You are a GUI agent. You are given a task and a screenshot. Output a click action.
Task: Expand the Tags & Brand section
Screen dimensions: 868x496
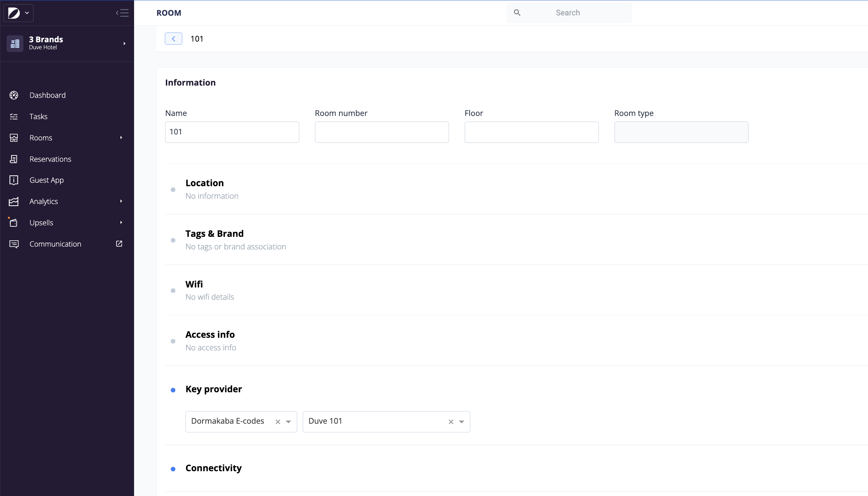214,234
